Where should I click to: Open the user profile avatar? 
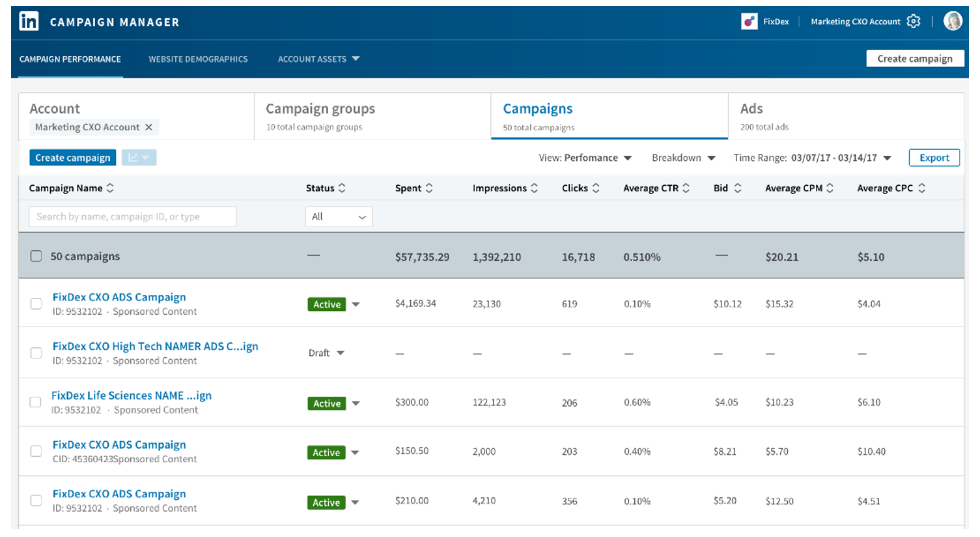coord(953,21)
